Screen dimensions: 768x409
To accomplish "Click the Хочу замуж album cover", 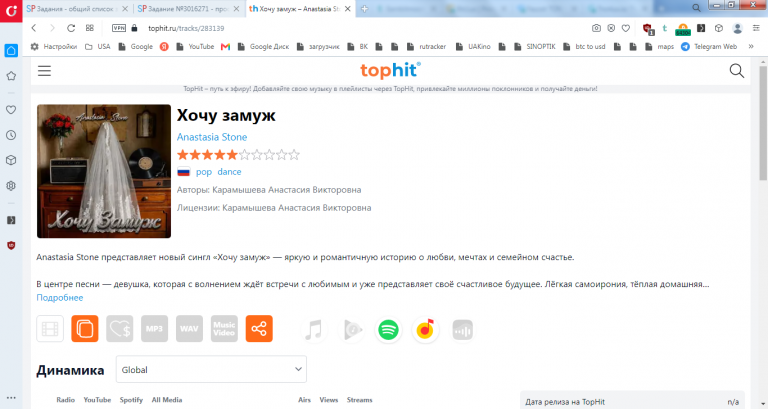I will coord(104,171).
